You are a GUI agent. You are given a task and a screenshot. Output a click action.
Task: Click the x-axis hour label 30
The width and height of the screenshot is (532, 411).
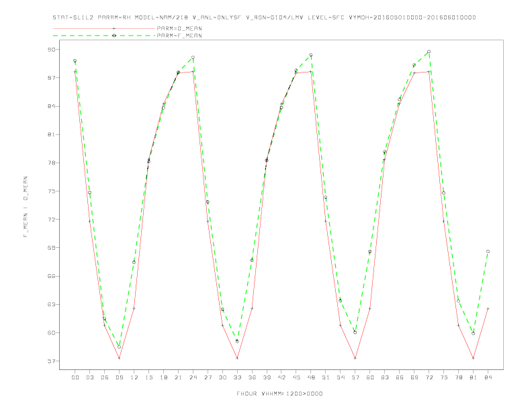[222, 377]
